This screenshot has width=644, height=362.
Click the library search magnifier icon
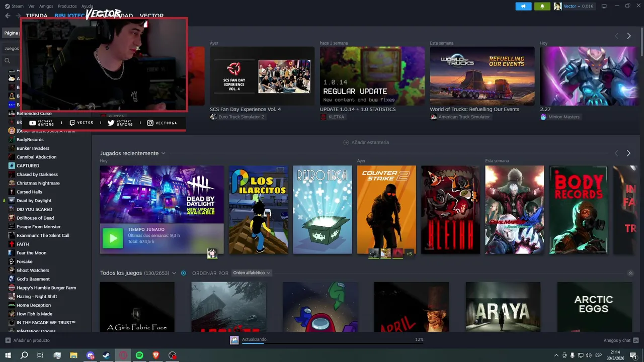(7, 61)
